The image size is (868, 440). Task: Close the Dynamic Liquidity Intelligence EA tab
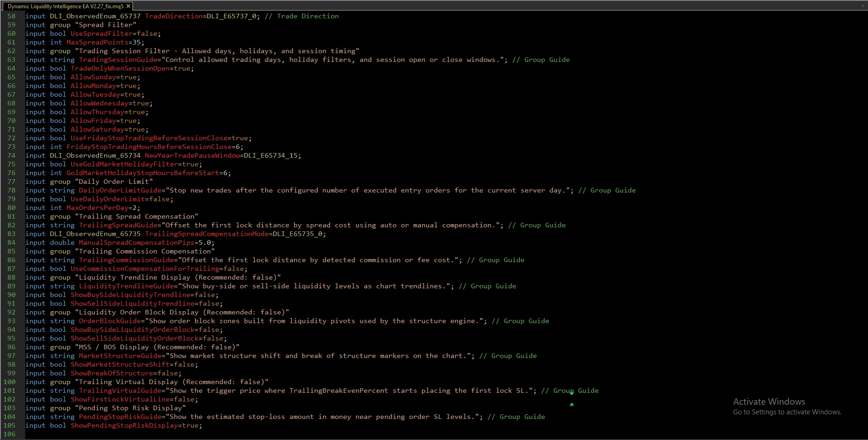(128, 6)
